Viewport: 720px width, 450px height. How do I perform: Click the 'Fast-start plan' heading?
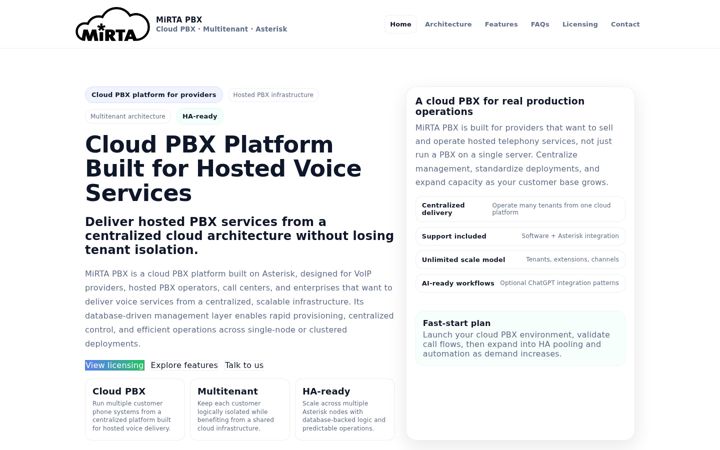point(456,323)
